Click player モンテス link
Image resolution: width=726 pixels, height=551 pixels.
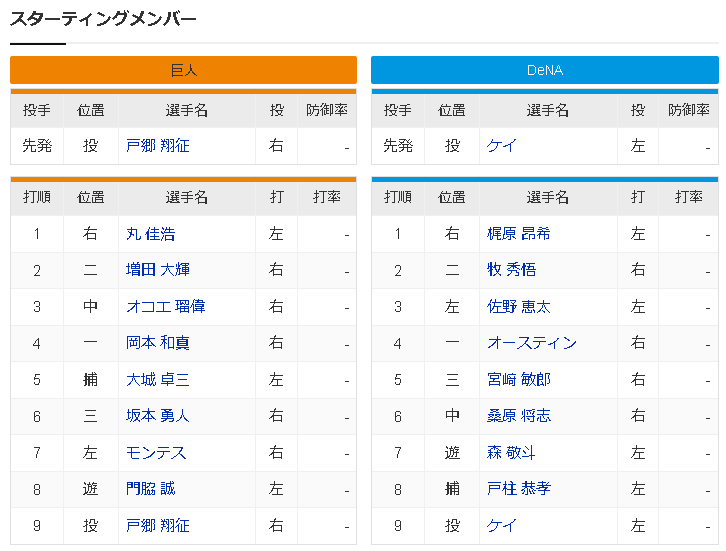[156, 453]
